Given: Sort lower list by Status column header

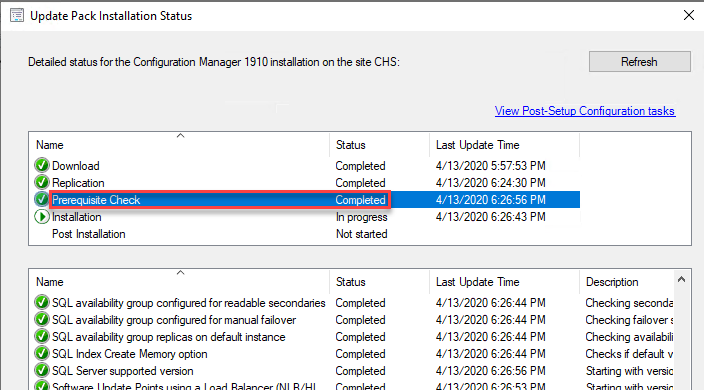Looking at the screenshot, I should click(379, 282).
